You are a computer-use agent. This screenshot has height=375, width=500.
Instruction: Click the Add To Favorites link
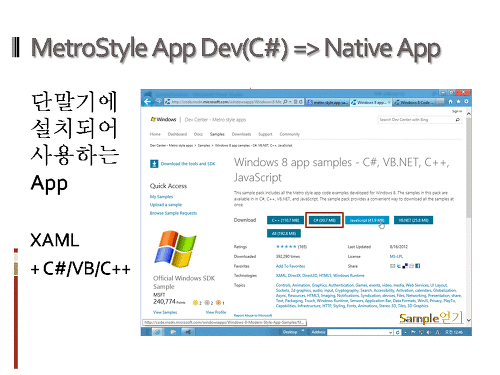(290, 266)
